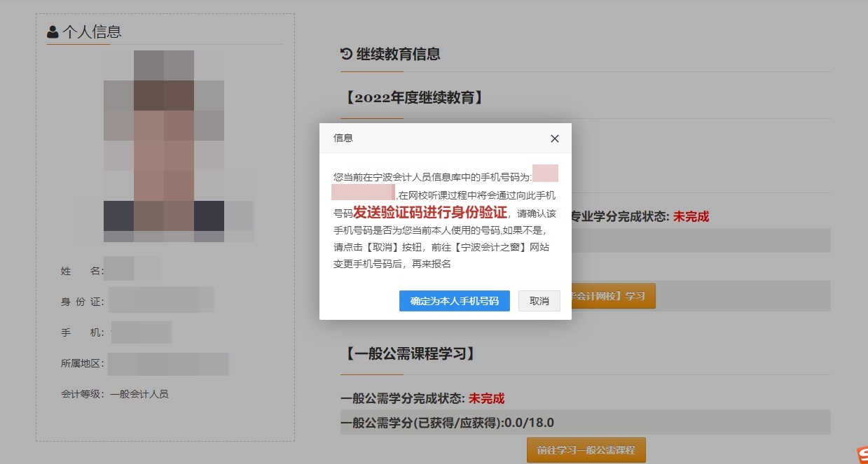Click the history icon beside 继续教育信息
This screenshot has height=464, width=868.
346,54
